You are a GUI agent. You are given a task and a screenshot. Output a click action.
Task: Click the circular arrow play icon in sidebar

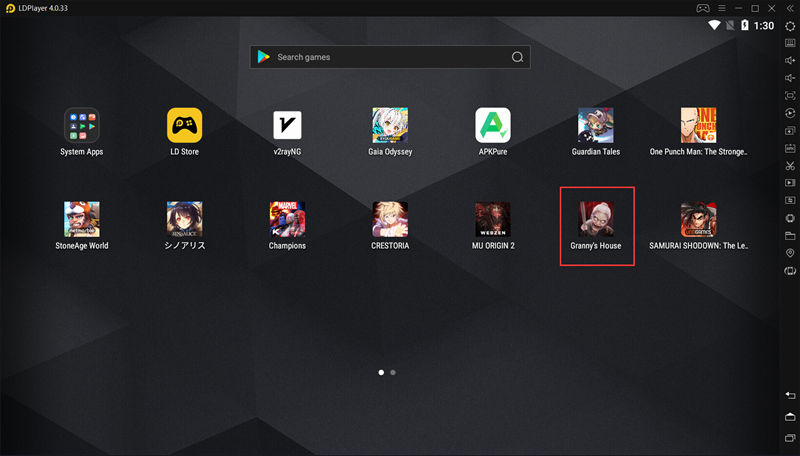pyautogui.click(x=790, y=113)
